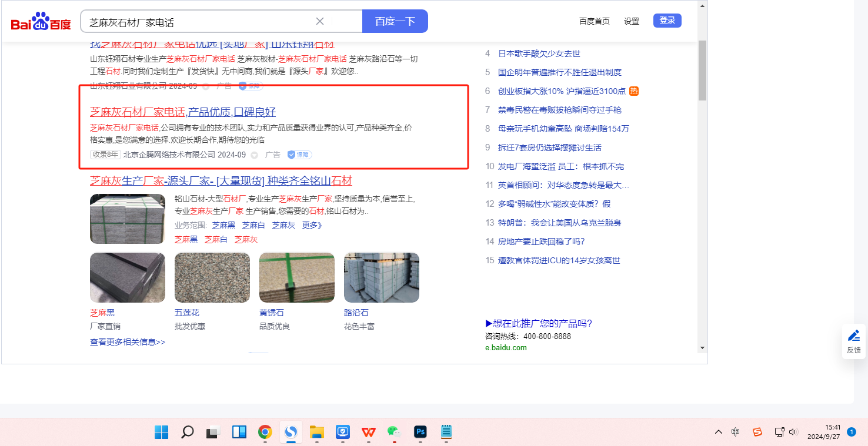
Task: Click the 收录8年 tag
Action: click(105, 155)
